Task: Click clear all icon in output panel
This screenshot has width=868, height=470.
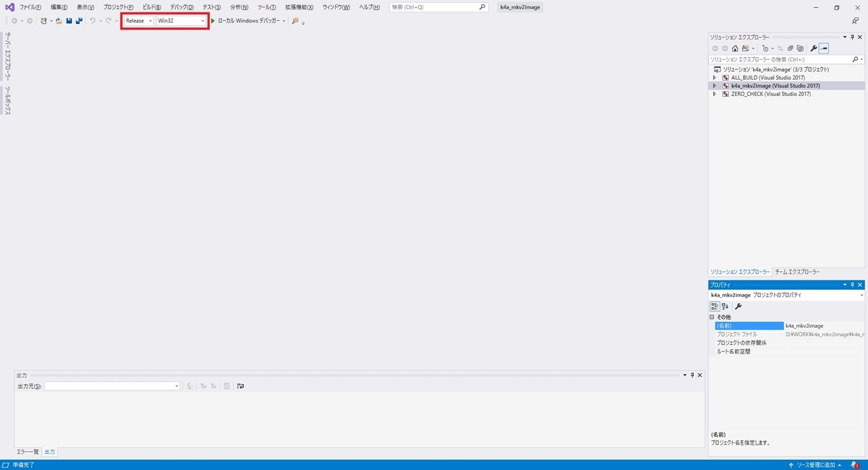Action: (226, 386)
